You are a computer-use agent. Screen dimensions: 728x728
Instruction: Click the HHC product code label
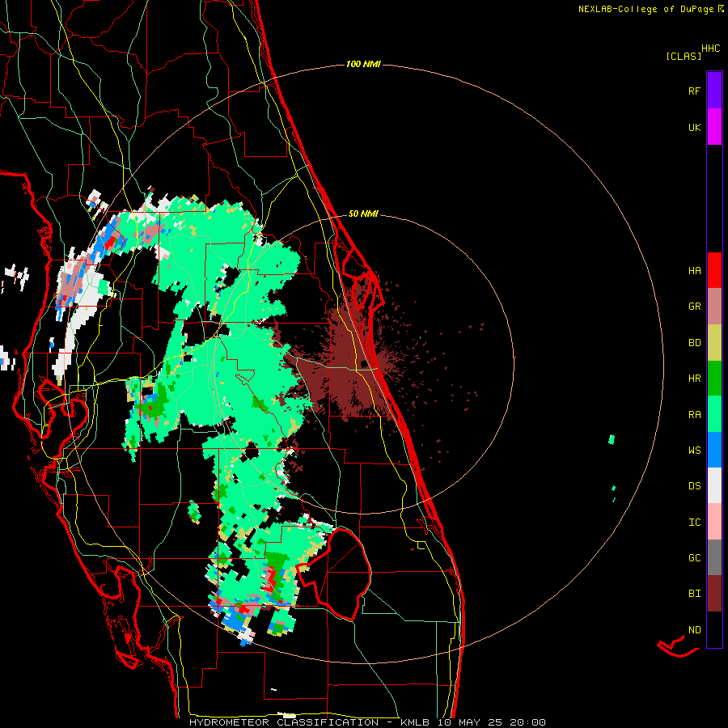[x=711, y=49]
